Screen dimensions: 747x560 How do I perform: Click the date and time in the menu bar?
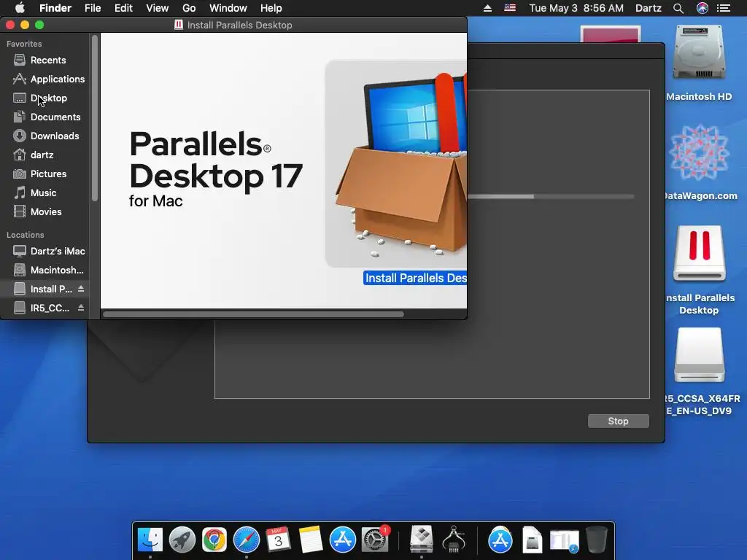click(x=576, y=8)
